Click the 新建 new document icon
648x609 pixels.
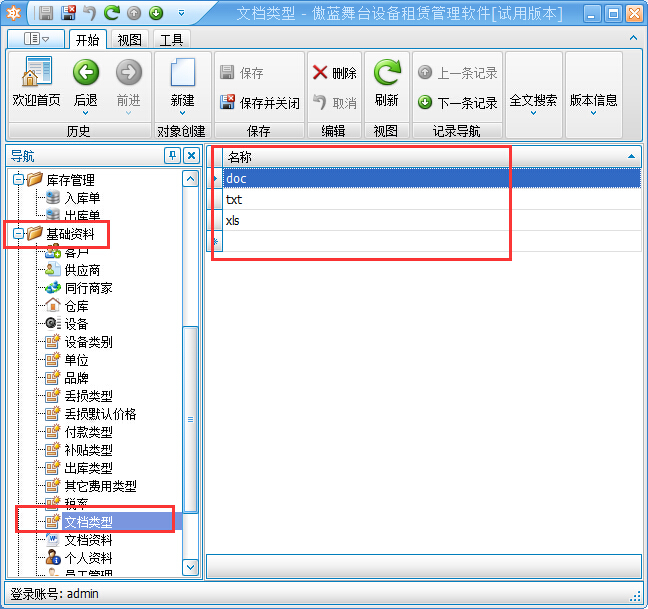(x=182, y=74)
